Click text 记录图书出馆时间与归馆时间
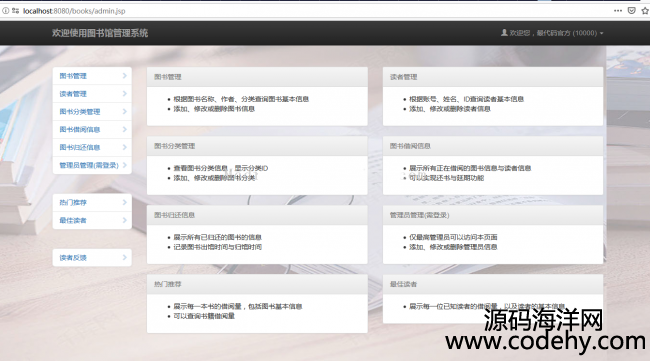The image size is (650, 361). coord(217,247)
